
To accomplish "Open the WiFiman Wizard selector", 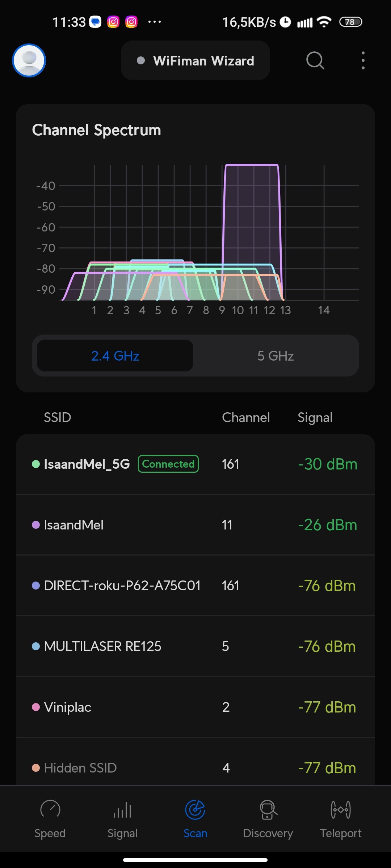I will pyautogui.click(x=195, y=61).
